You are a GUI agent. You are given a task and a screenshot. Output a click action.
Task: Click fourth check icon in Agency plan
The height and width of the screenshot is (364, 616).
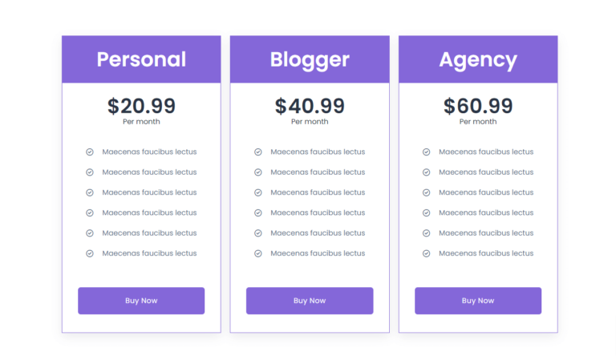point(427,212)
